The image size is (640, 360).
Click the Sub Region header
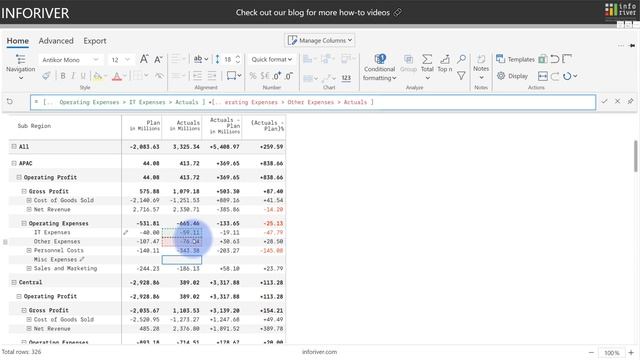34,126
